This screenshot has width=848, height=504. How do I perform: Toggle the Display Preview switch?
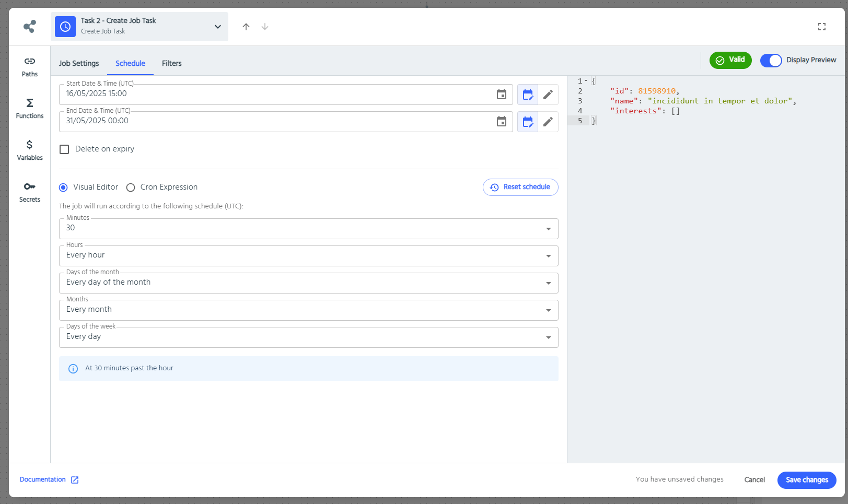point(771,61)
